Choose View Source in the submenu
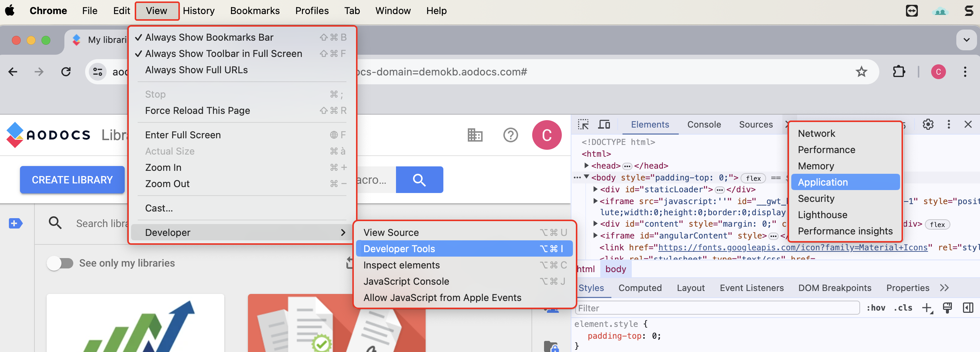Image resolution: width=980 pixels, height=352 pixels. point(464,233)
